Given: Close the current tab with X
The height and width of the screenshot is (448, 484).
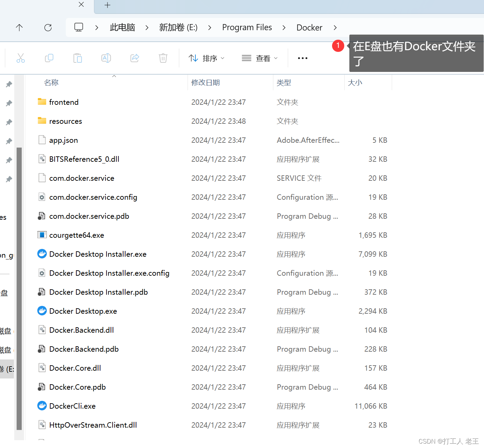Looking at the screenshot, I should 81,4.
